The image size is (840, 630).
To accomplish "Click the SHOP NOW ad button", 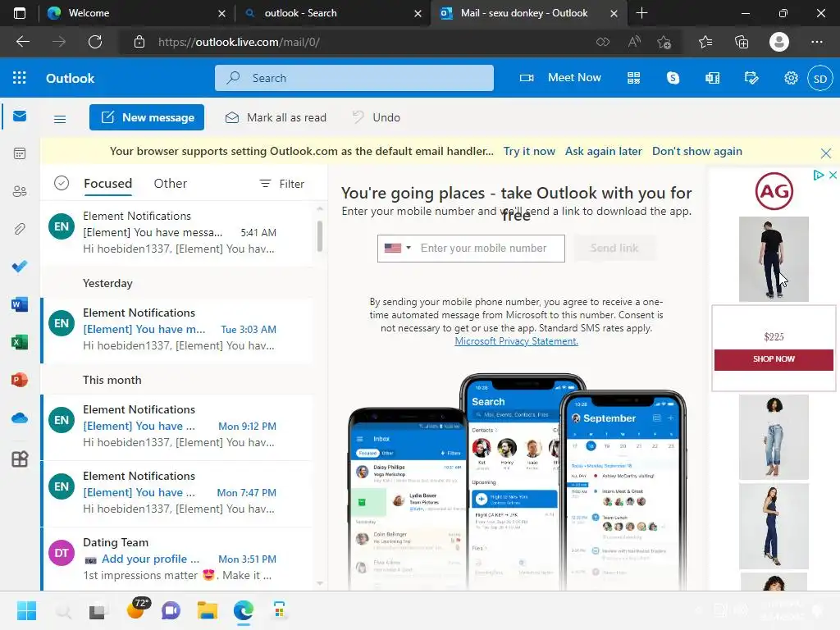I will pos(774,359).
